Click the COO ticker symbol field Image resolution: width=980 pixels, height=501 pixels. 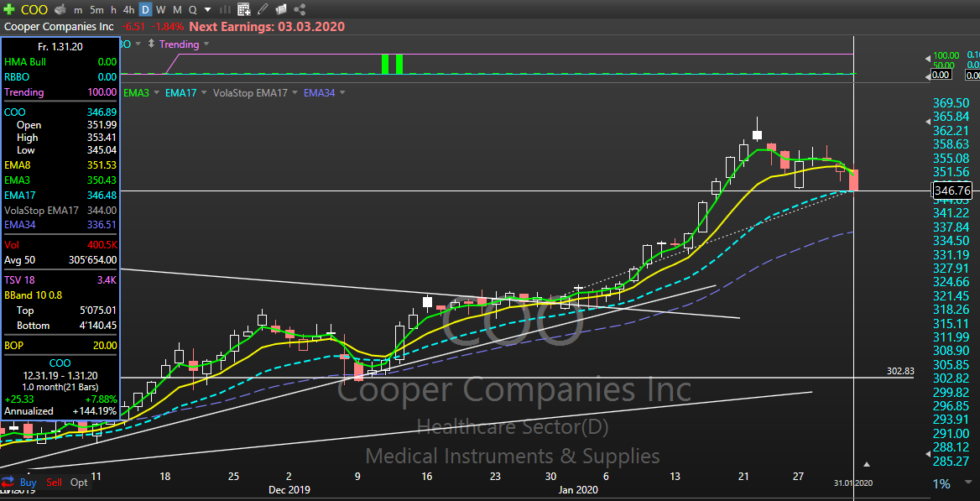pos(34,10)
